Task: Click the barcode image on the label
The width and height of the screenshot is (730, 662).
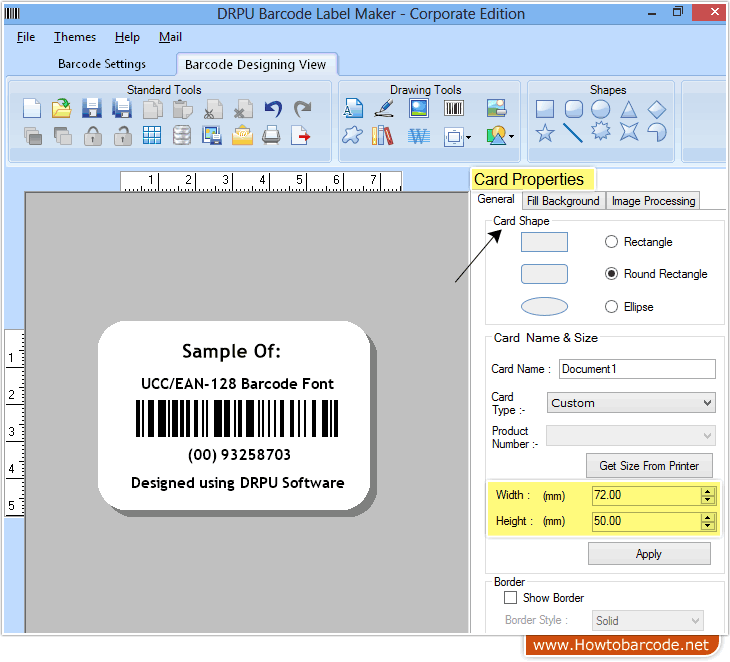Action: coord(237,418)
